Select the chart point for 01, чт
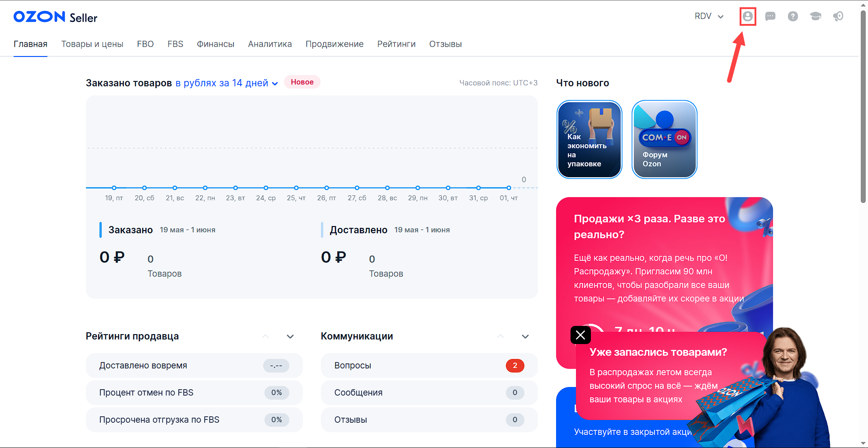The height and width of the screenshot is (448, 868). pyautogui.click(x=509, y=188)
